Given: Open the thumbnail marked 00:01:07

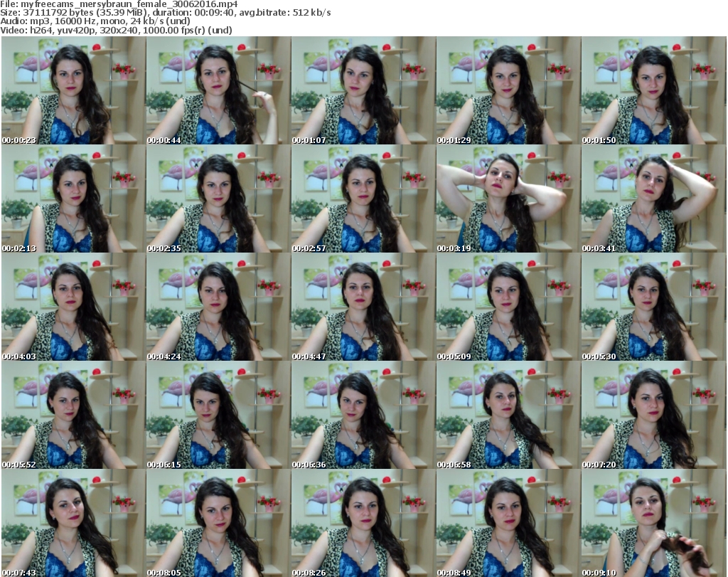Looking at the screenshot, I should 363,90.
